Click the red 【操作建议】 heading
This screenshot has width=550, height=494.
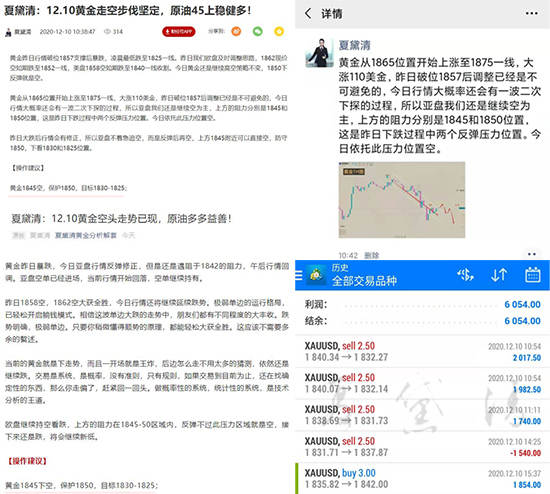(x=26, y=461)
